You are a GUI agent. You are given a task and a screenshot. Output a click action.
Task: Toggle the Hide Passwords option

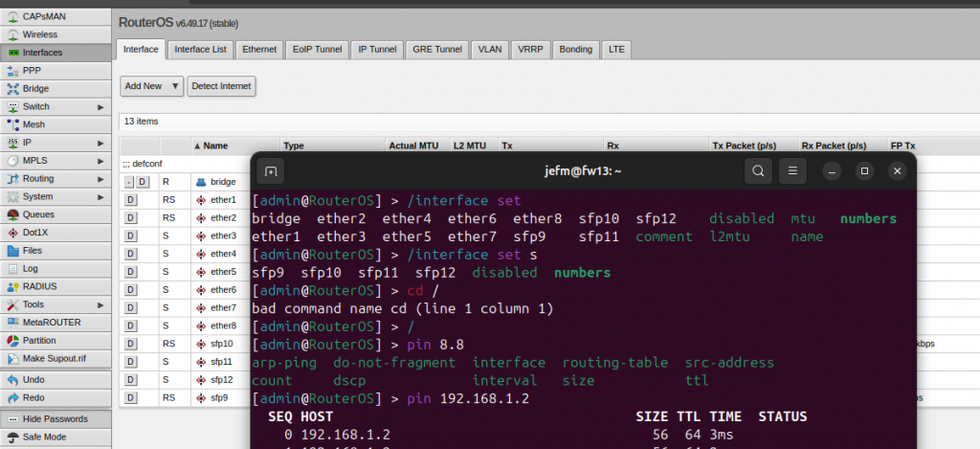click(x=56, y=419)
